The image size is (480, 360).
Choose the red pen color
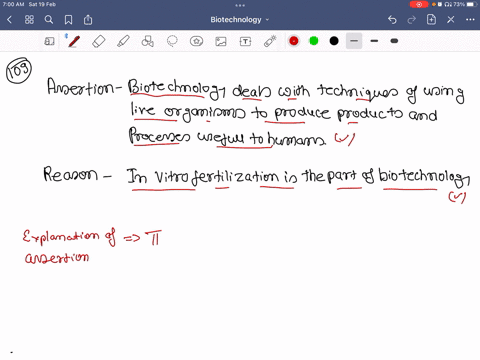[x=294, y=41]
